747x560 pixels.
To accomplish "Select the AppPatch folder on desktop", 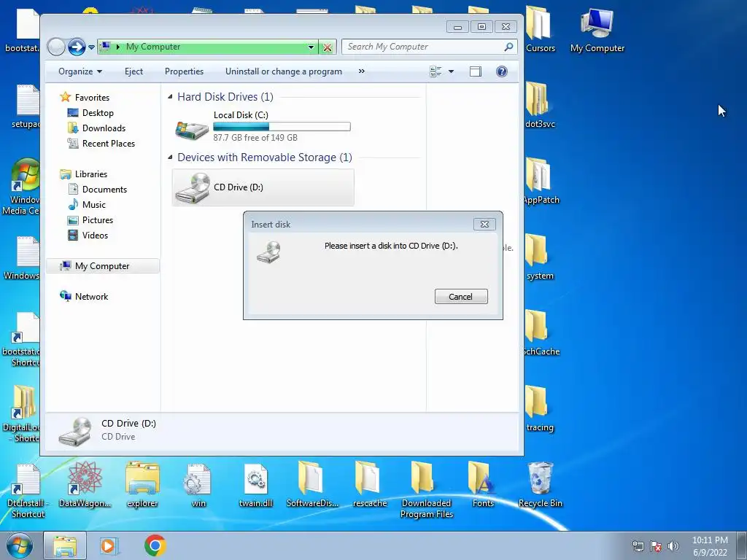I will 541,181.
